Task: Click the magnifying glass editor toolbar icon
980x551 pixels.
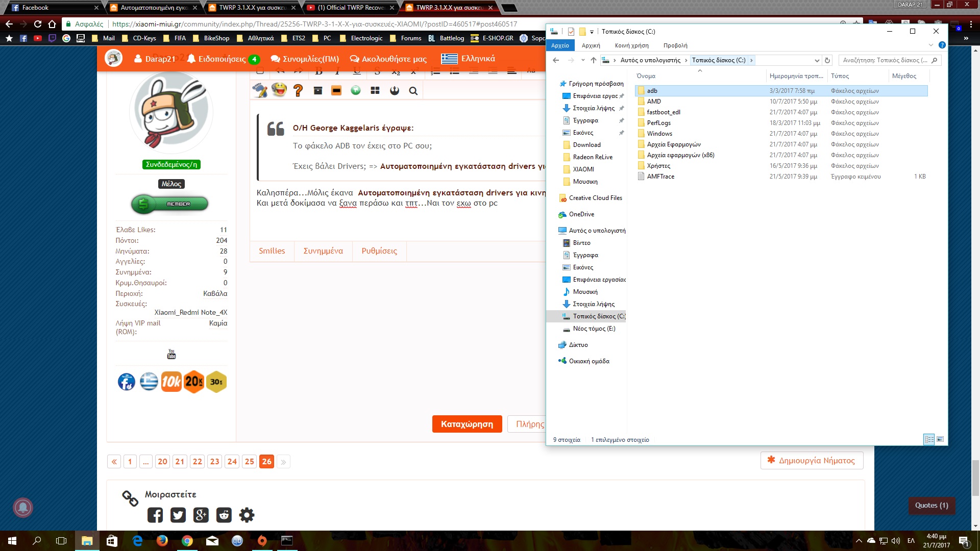Action: (413, 91)
